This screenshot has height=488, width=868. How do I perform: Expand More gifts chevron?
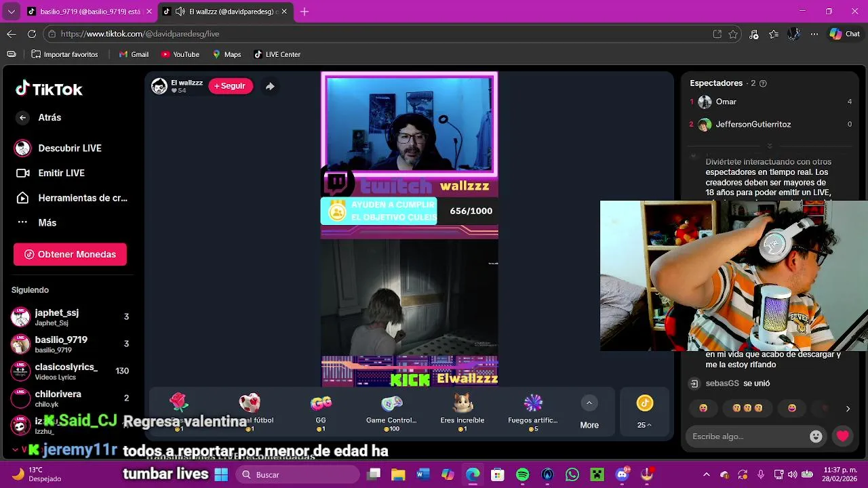pyautogui.click(x=589, y=403)
